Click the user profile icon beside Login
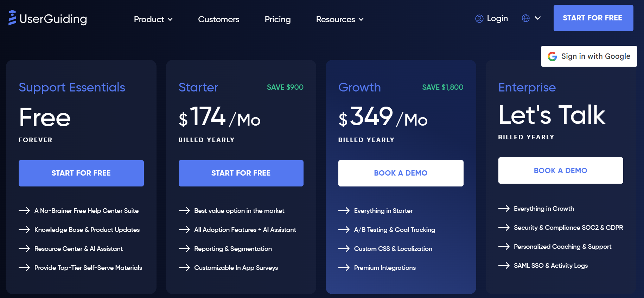Image resolution: width=644 pixels, height=298 pixels. [x=479, y=19]
